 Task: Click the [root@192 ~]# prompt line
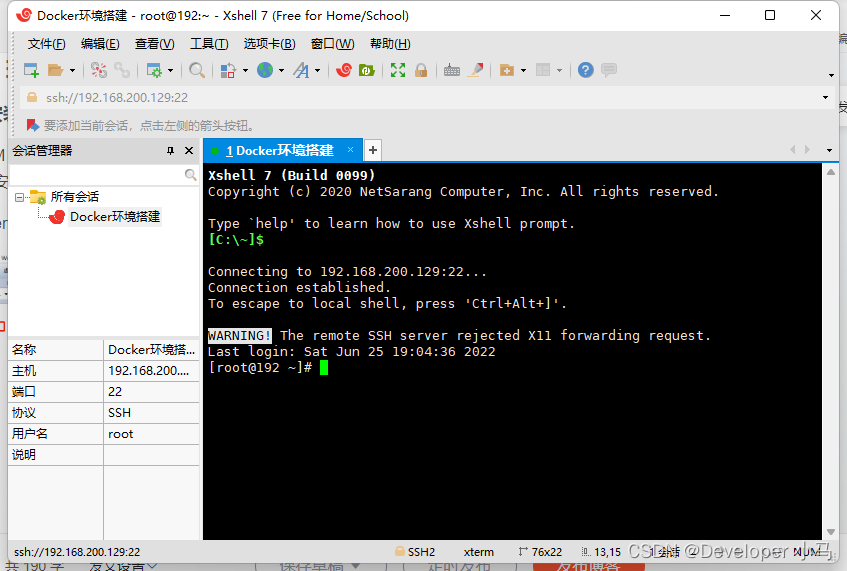[260, 368]
